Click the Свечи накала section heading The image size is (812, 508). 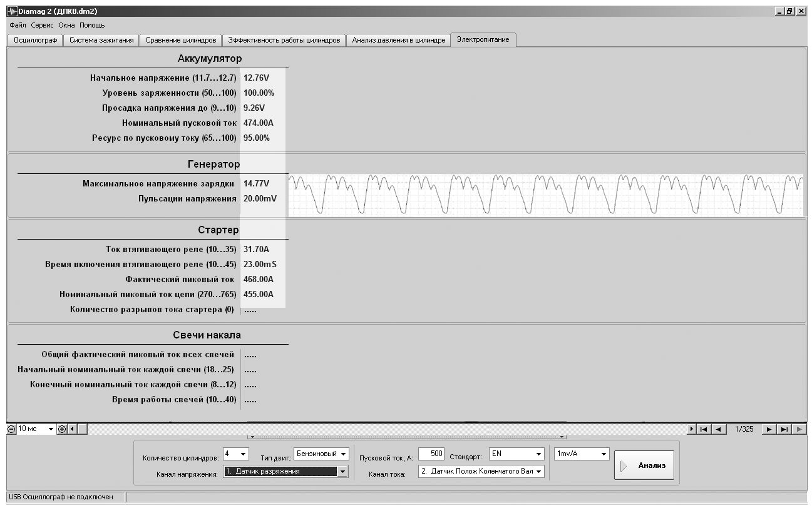coord(207,335)
